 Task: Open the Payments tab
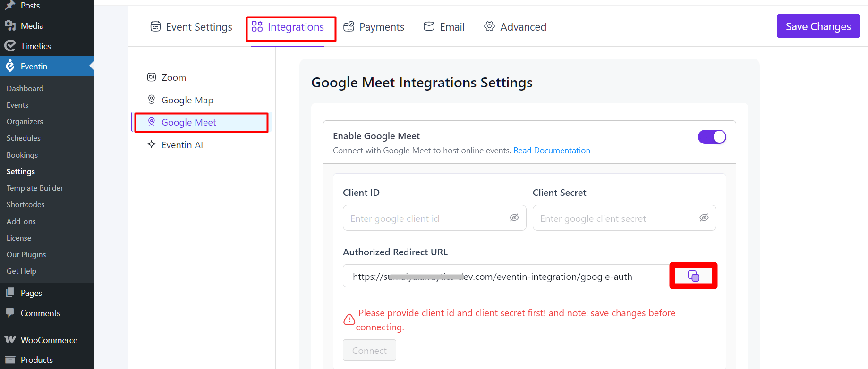point(374,27)
